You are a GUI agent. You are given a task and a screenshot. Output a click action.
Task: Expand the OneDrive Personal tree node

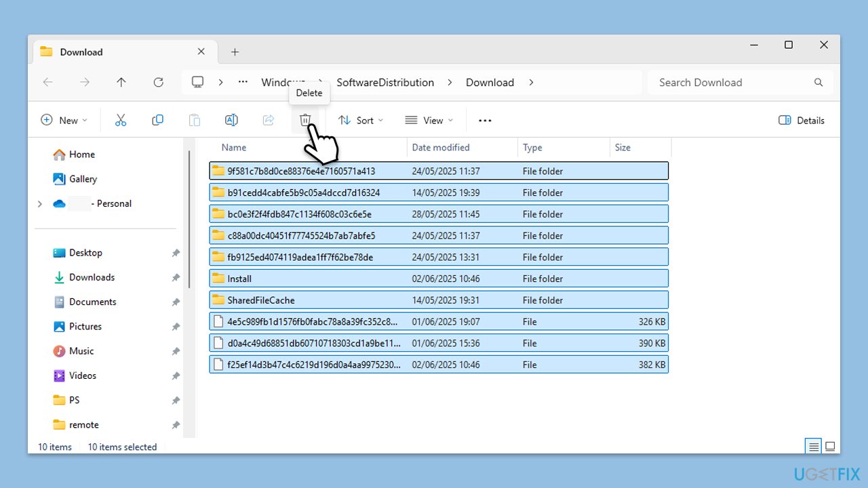(39, 203)
